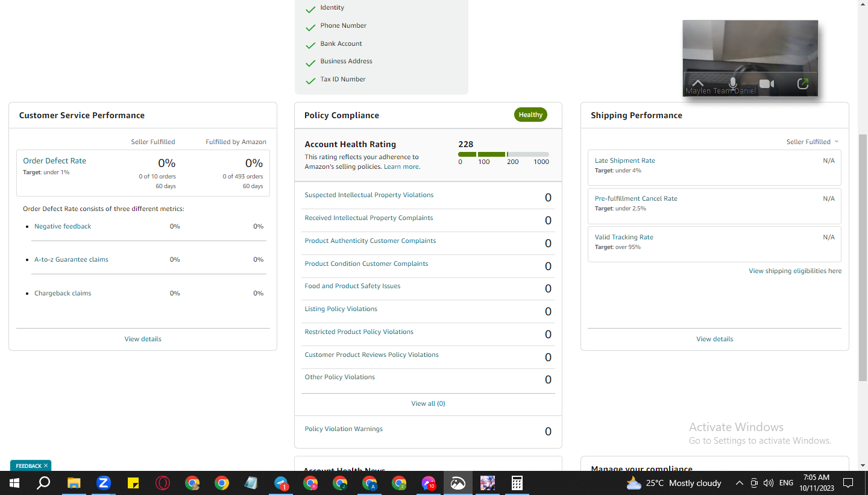
Task: Collapse the Zoom video thumbnail with the up chevron
Action: tap(697, 83)
